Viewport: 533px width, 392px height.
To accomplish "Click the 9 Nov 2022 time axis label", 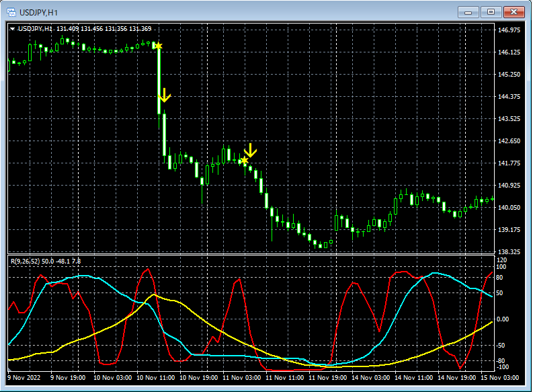I will pyautogui.click(x=22, y=378).
